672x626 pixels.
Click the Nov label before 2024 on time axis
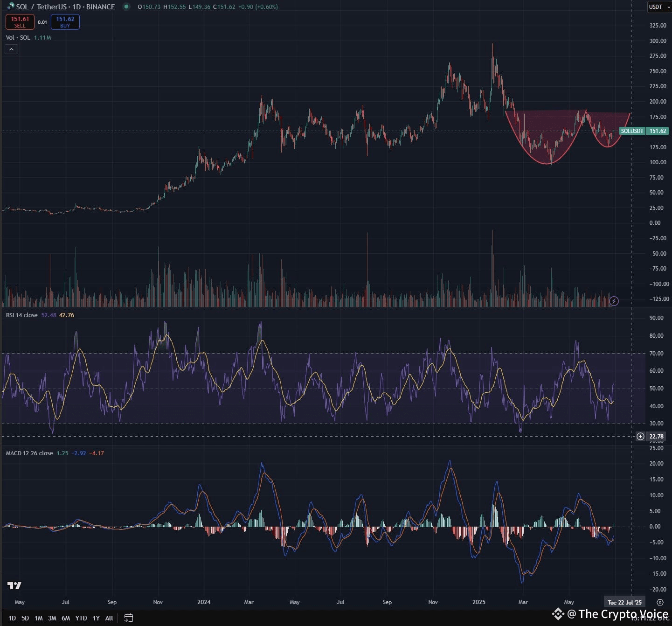tap(158, 602)
